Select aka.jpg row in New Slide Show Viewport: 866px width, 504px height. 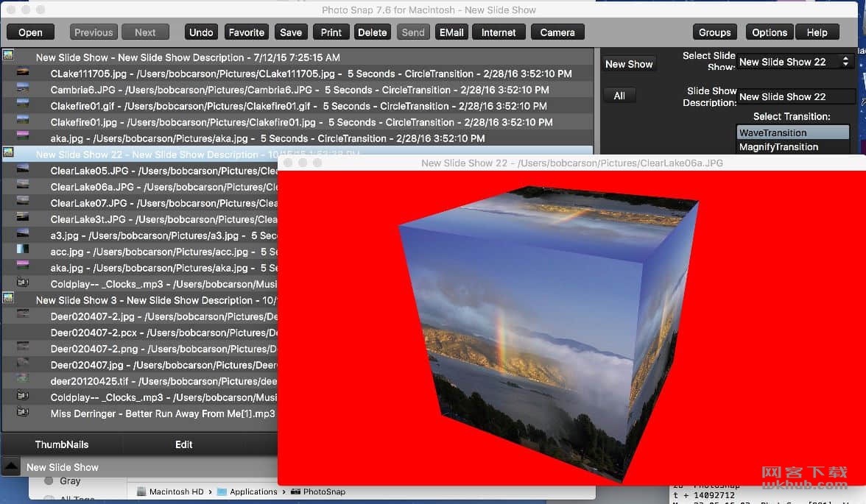point(267,138)
